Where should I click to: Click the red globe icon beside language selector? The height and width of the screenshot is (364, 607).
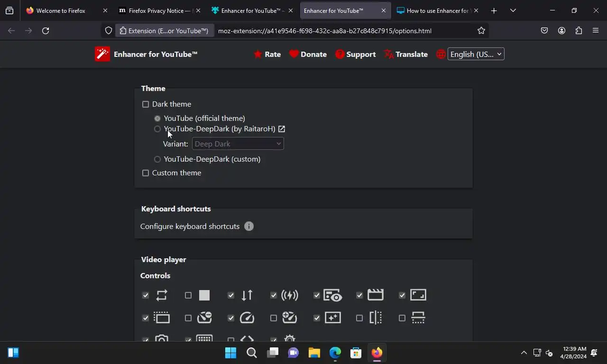tap(441, 54)
